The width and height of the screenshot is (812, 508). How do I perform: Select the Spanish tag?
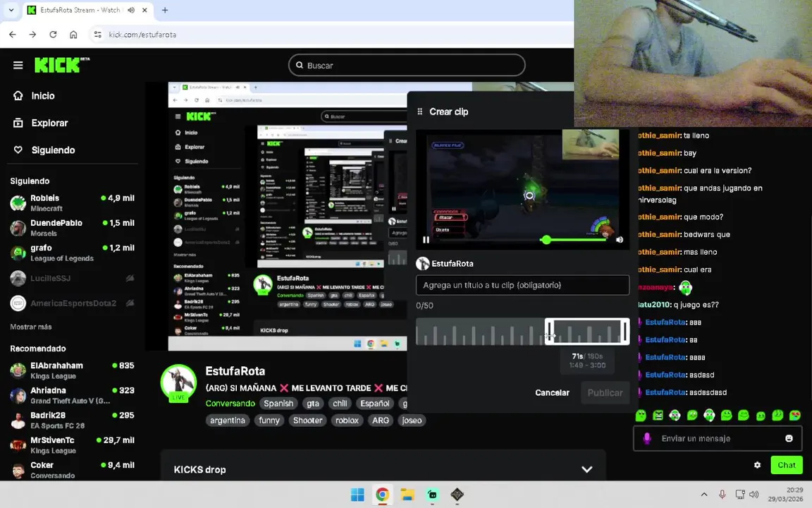tap(278, 404)
